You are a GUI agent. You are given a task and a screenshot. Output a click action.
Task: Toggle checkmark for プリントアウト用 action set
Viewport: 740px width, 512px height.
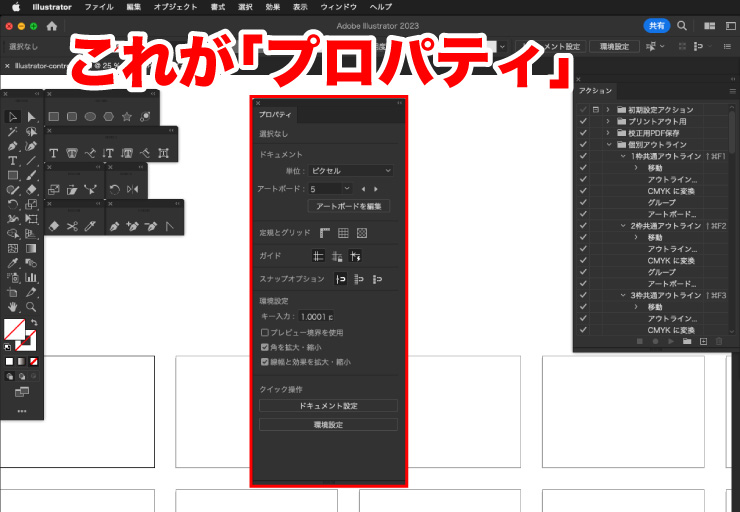pyautogui.click(x=583, y=121)
